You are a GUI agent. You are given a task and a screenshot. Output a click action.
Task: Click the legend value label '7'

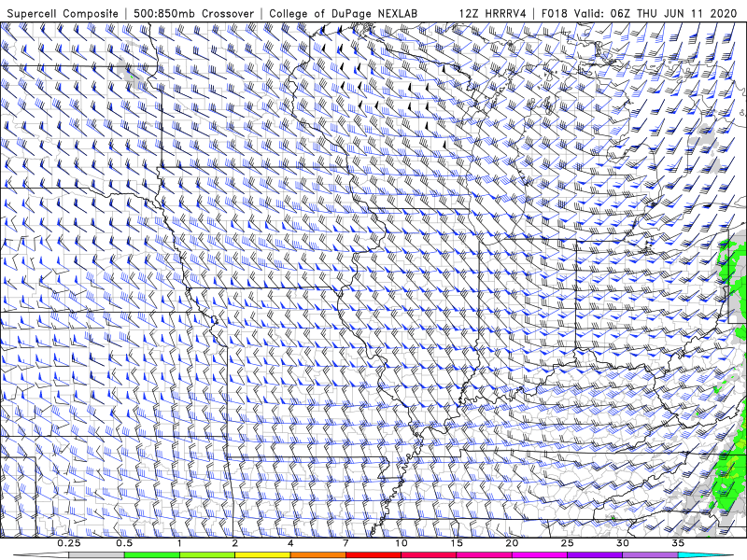tap(345, 543)
